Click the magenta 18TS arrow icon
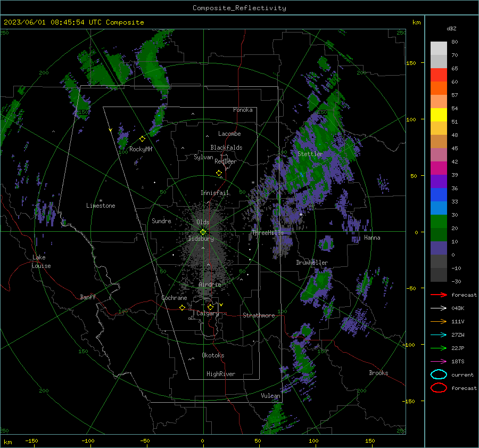This screenshot has width=479, height=448. click(x=439, y=362)
